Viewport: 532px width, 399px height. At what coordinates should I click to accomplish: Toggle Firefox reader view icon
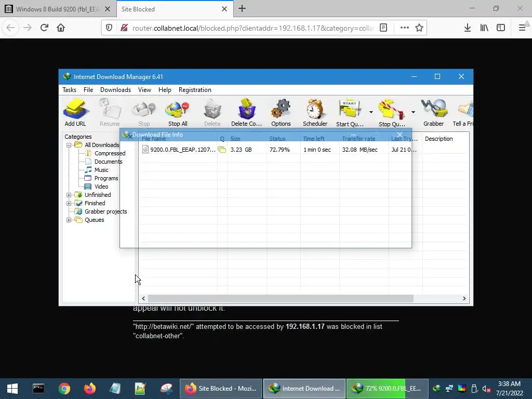click(x=383, y=28)
